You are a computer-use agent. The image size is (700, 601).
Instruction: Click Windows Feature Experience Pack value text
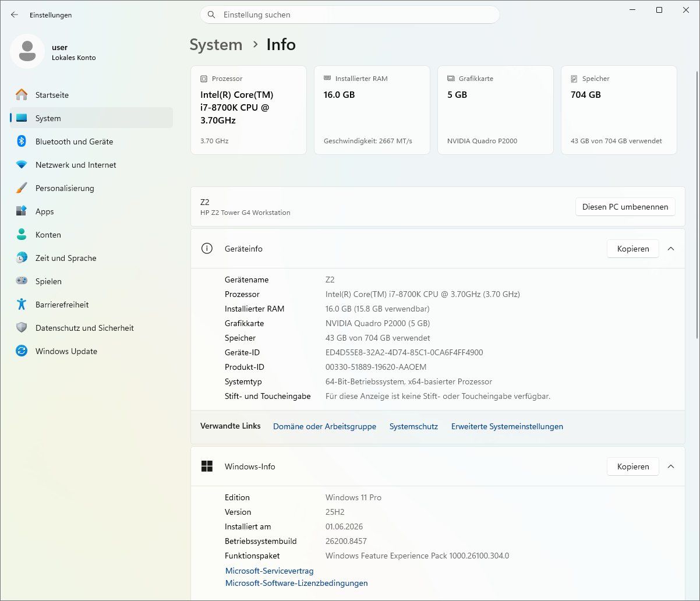417,556
